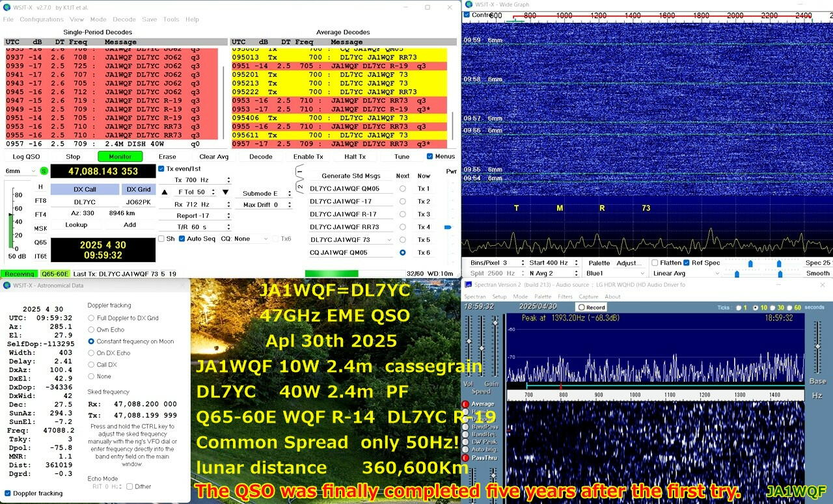Enable the Flatten checkbox in Wide Graph
Screen dimensions: 833x504
pos(655,263)
